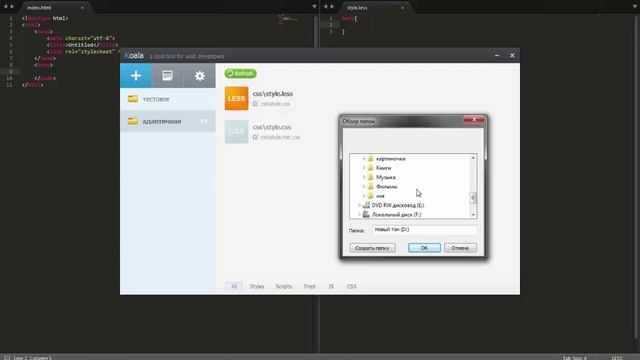Image resolution: width=640 pixels, height=360 pixels.
Task: Select the Scripts filter tab
Action: click(283, 286)
